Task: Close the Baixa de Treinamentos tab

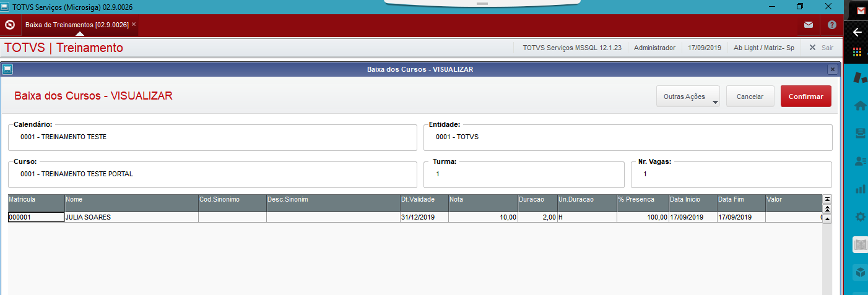Action: [134, 25]
